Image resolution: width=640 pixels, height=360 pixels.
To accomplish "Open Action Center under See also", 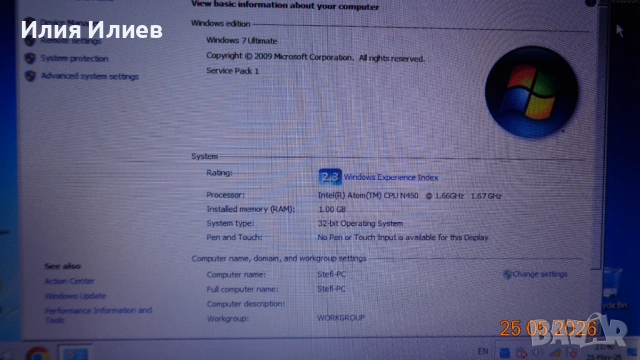I will click(x=69, y=281).
